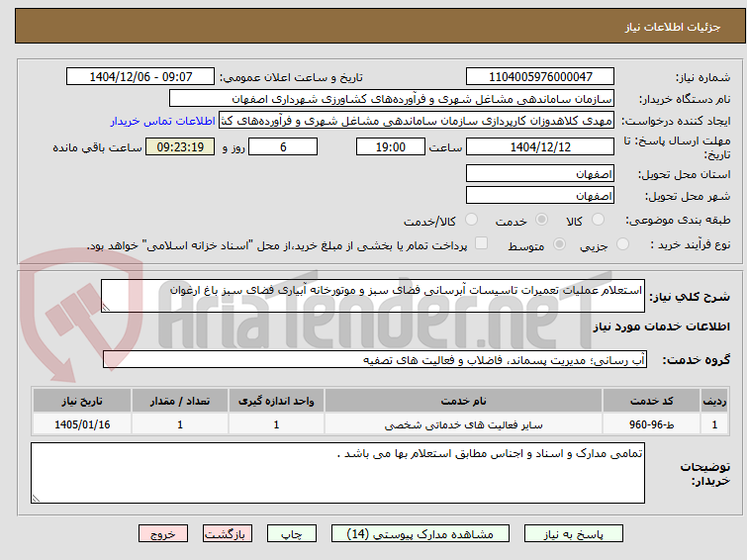
Task: Click the خروج exit button
Action: 163,534
